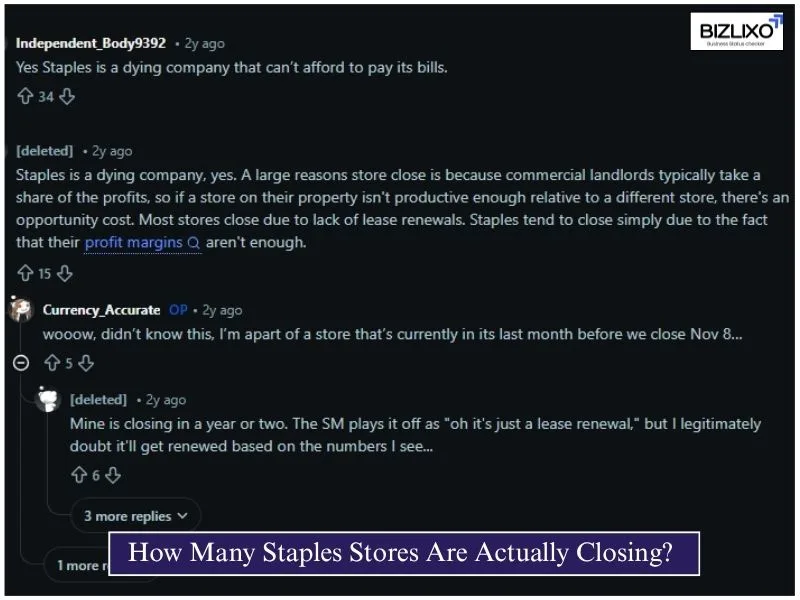The width and height of the screenshot is (800, 600).
Task: Upvote the reply about lease renewal doubts
Action: point(80,475)
